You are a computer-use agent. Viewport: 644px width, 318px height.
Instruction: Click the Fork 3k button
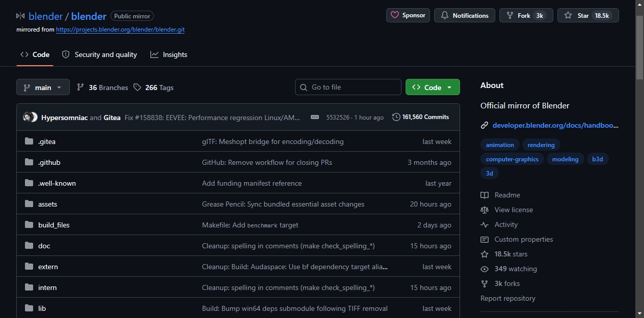[526, 15]
